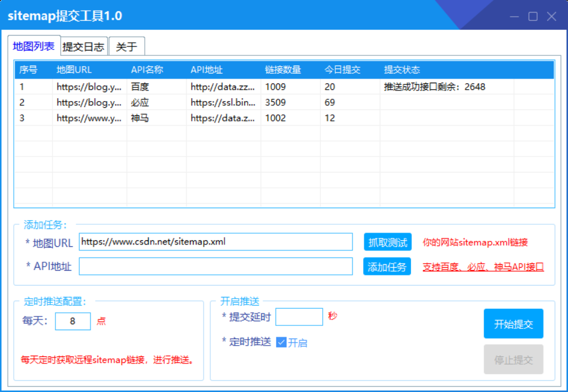Viewport: 568px width, 392px height.
Task: Close the sitemap提交工具 window
Action: [552, 16]
